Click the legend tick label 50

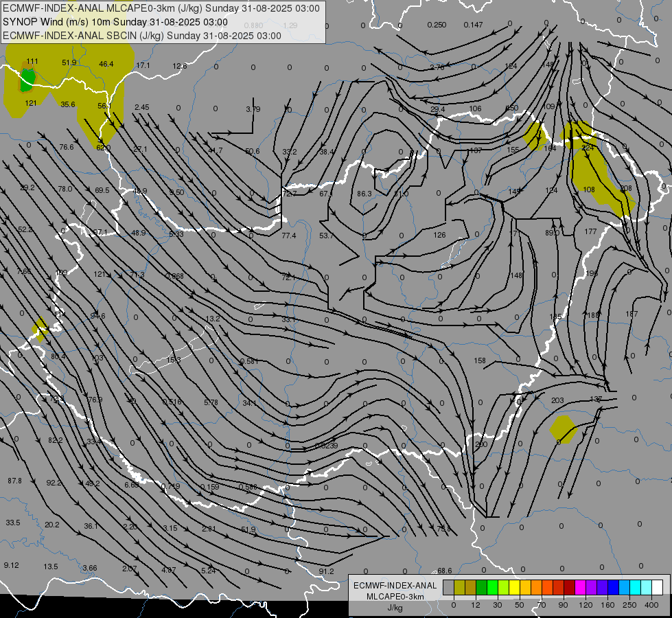click(x=520, y=605)
